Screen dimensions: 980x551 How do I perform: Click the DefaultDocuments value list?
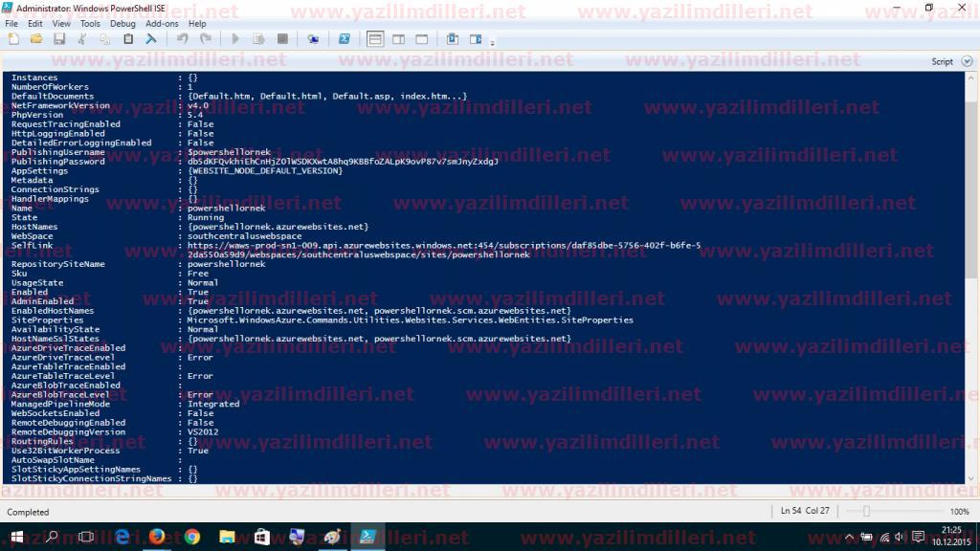[x=327, y=97]
